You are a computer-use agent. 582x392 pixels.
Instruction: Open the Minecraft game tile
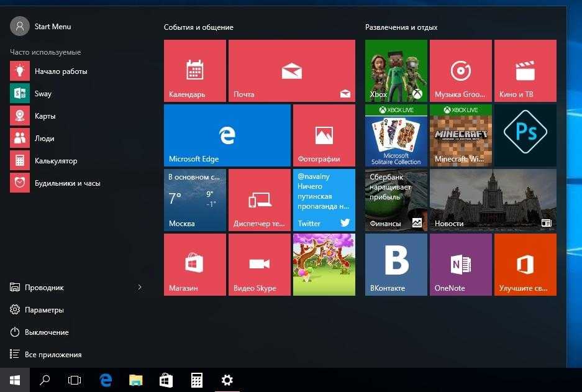(460, 135)
